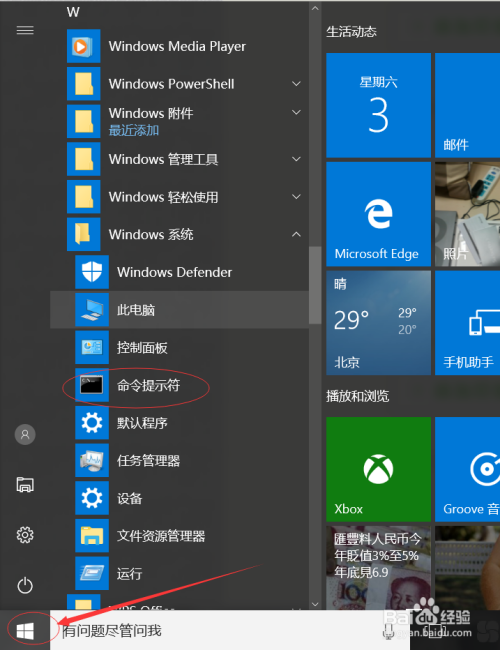
Task: Open Settings gear in left sidebar
Action: point(25,535)
